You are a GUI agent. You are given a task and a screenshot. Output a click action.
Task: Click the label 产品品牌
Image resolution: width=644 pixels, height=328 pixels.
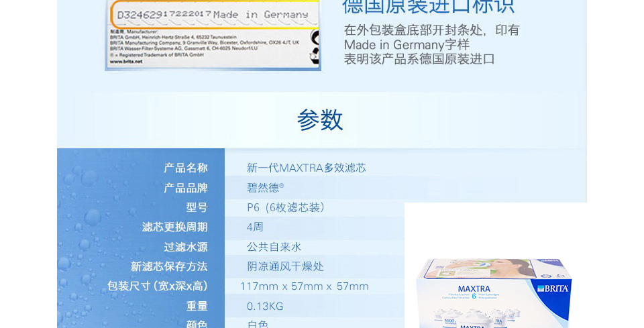(x=186, y=188)
